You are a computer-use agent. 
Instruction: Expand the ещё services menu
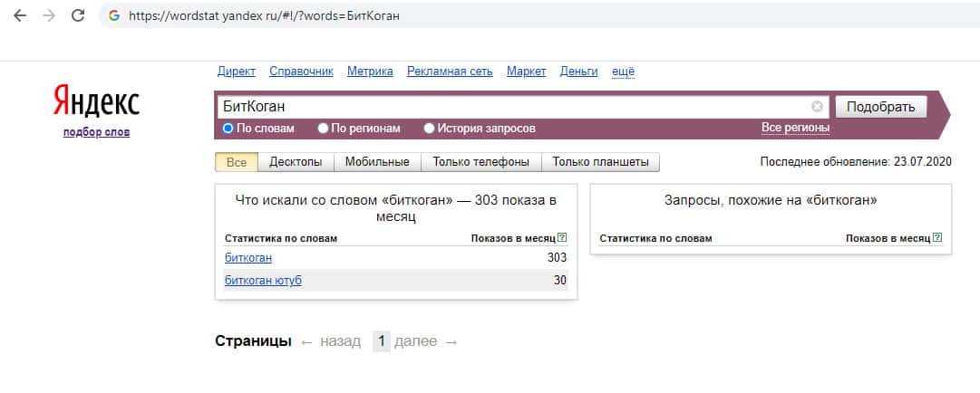623,72
